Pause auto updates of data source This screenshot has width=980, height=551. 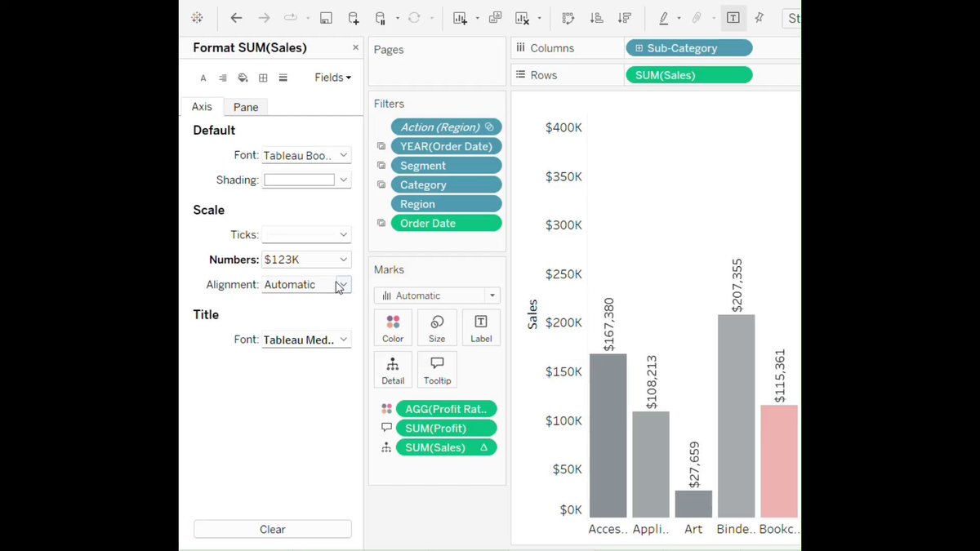pyautogui.click(x=381, y=18)
